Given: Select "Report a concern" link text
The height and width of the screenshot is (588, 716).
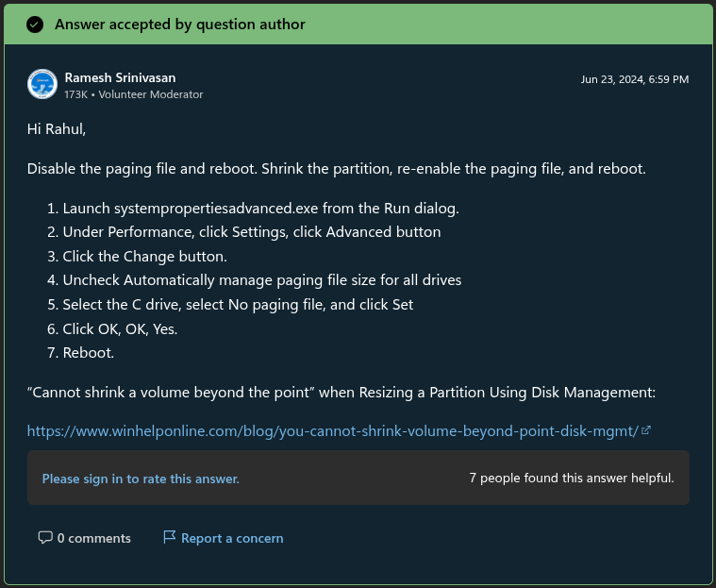Looking at the screenshot, I should pyautogui.click(x=232, y=538).
